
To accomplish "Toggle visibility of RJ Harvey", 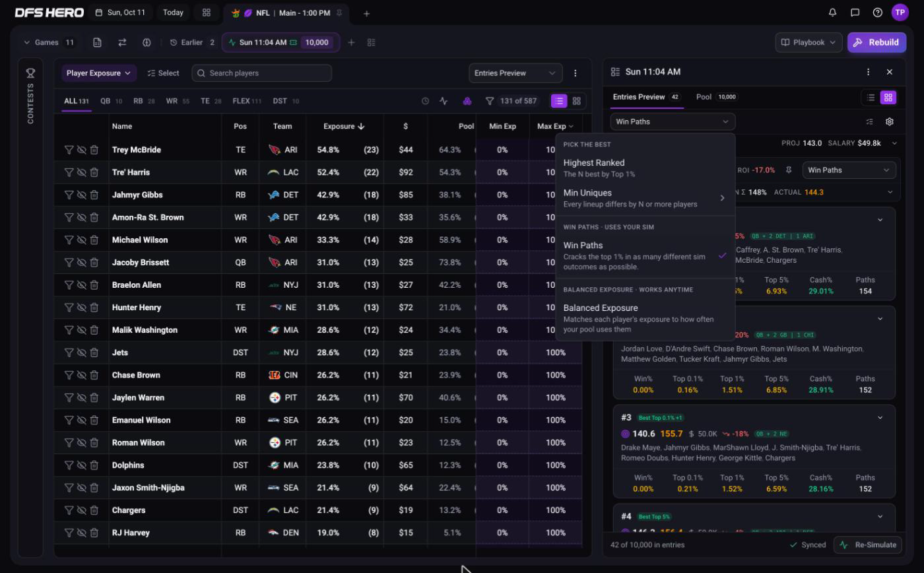I will coord(81,533).
